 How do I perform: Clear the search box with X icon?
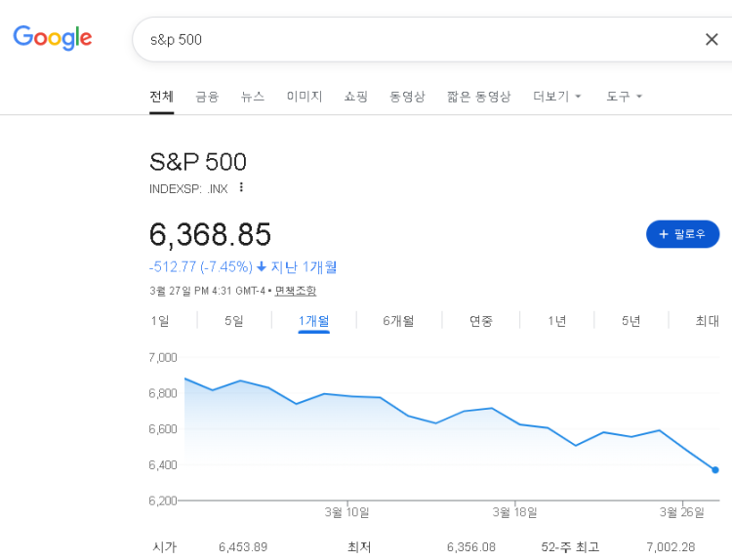click(712, 39)
